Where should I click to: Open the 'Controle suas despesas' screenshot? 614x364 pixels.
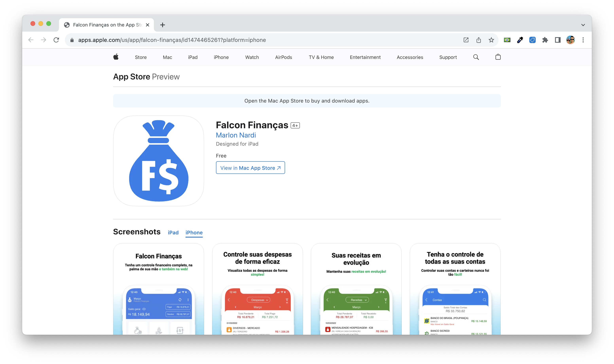257,289
